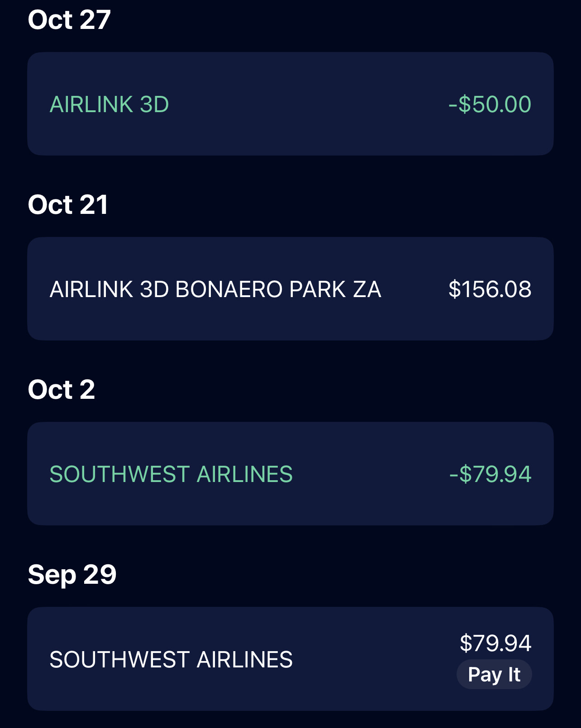The width and height of the screenshot is (581, 728).
Task: Select the Oct 2 date header
Action: (x=62, y=390)
